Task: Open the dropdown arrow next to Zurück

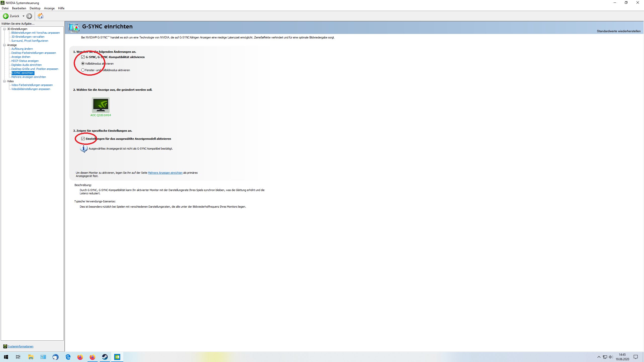Action: tap(23, 16)
